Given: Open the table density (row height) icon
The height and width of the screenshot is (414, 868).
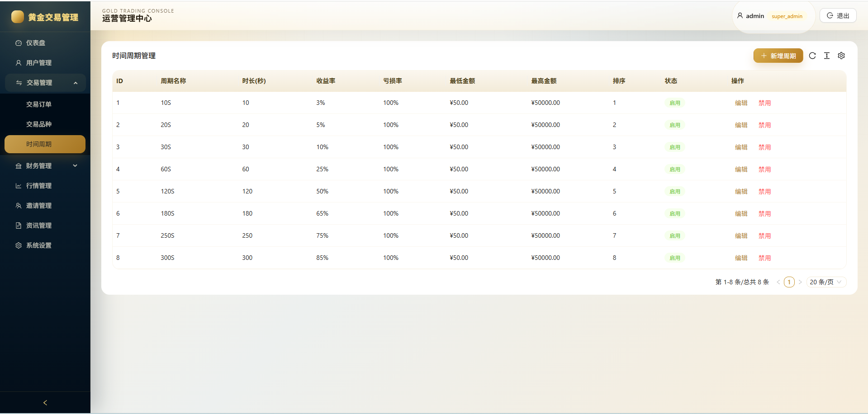Looking at the screenshot, I should coord(827,56).
